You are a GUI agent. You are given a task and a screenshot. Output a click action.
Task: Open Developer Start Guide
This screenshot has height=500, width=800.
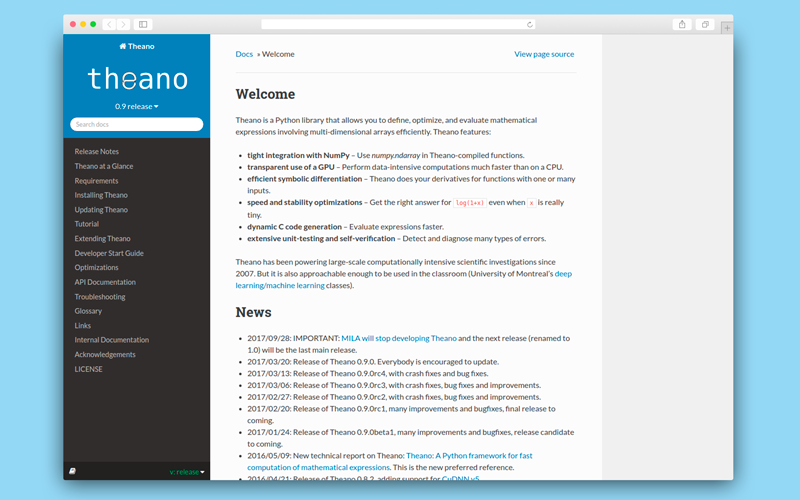[x=109, y=253]
